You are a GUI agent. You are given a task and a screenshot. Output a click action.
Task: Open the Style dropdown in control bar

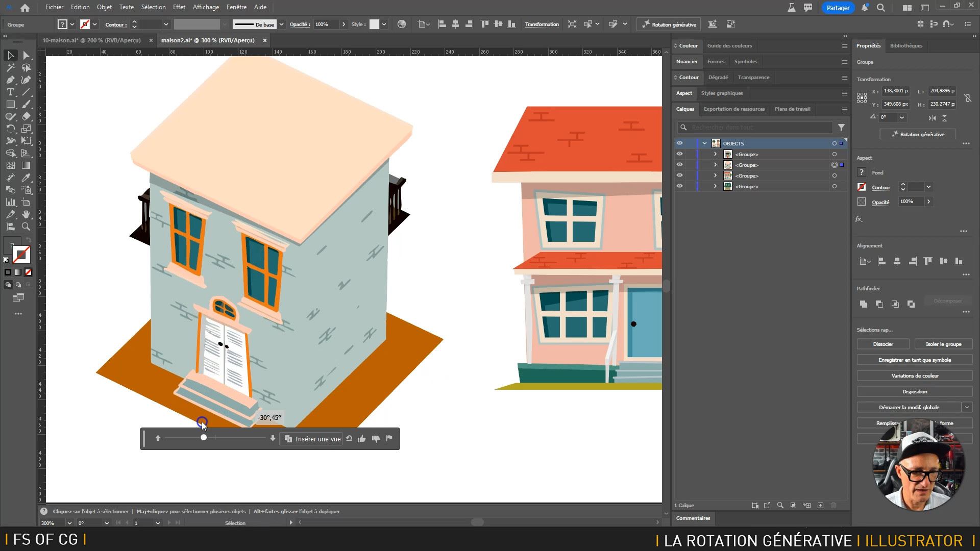384,24
